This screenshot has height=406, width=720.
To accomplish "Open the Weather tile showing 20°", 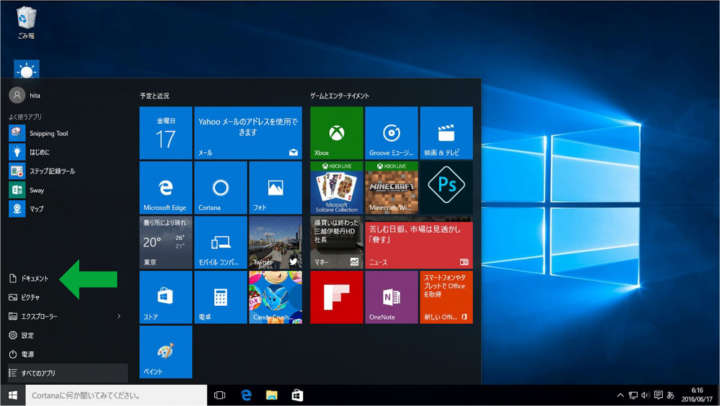I will pos(166,242).
